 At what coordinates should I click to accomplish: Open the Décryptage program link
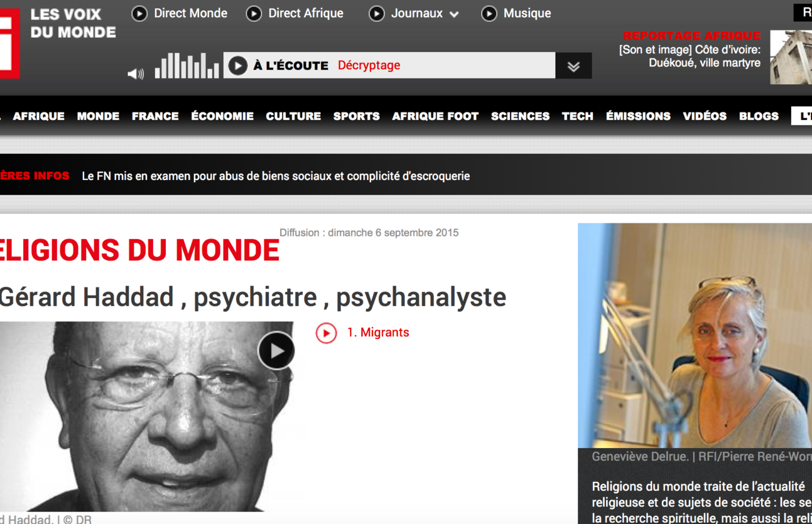(x=369, y=65)
